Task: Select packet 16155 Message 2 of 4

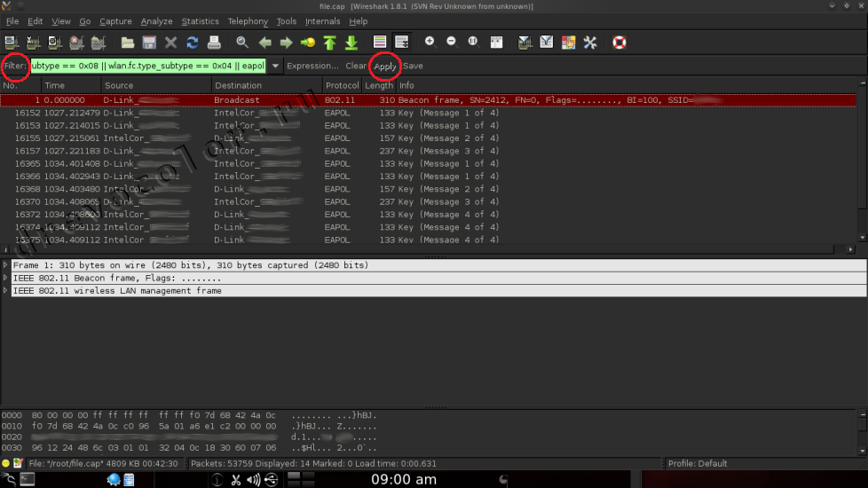Action: coord(429,138)
